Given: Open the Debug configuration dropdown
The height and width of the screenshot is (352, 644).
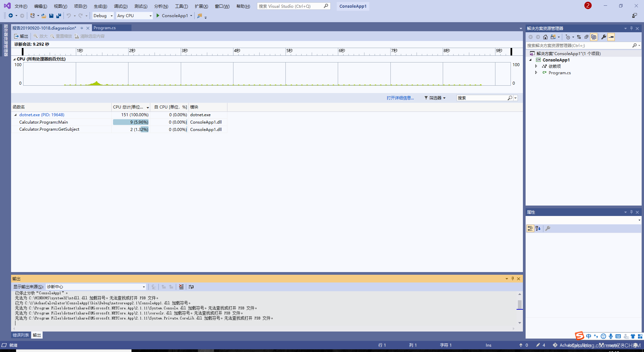Looking at the screenshot, I should pos(112,16).
